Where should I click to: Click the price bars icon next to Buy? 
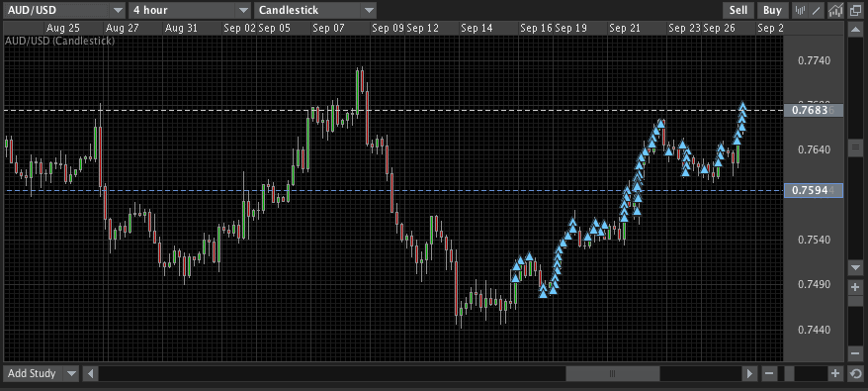pos(800,10)
